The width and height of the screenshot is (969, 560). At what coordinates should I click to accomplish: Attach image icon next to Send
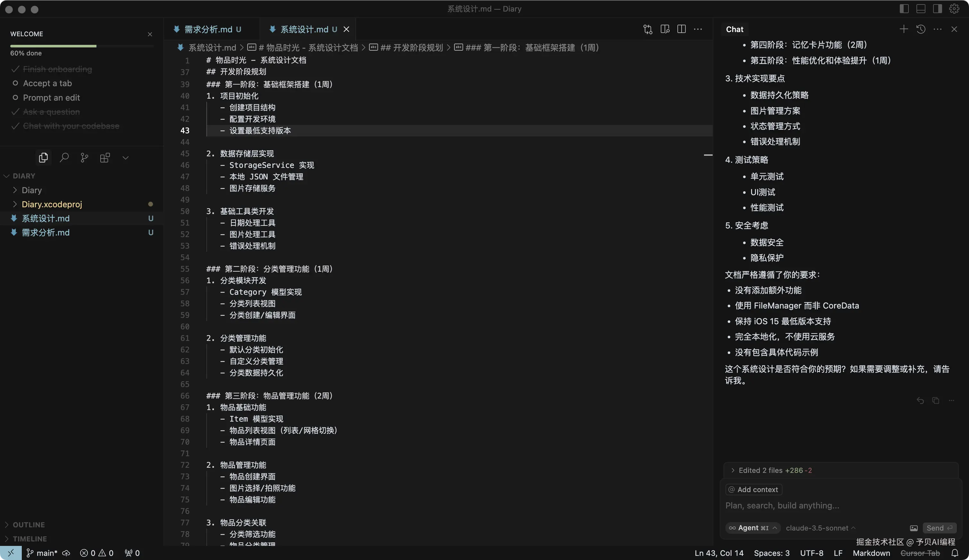coord(914,528)
